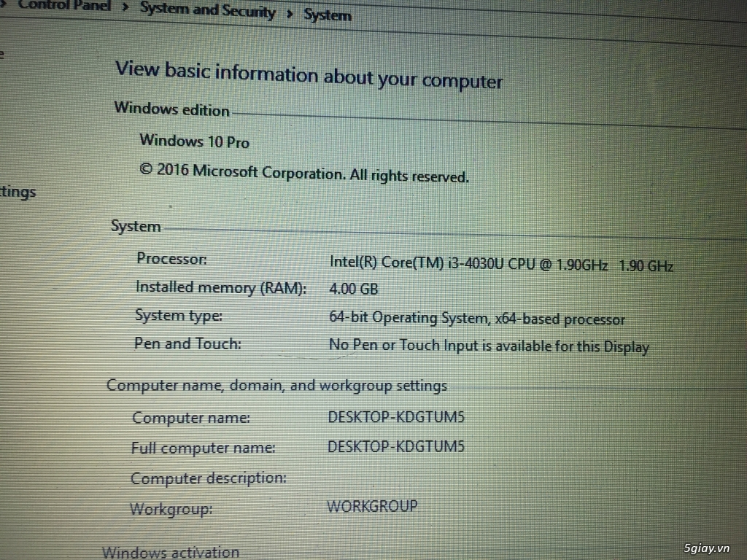Click the '© 2016 Microsoft Corporation' copyright line
The image size is (747, 560).
304,174
